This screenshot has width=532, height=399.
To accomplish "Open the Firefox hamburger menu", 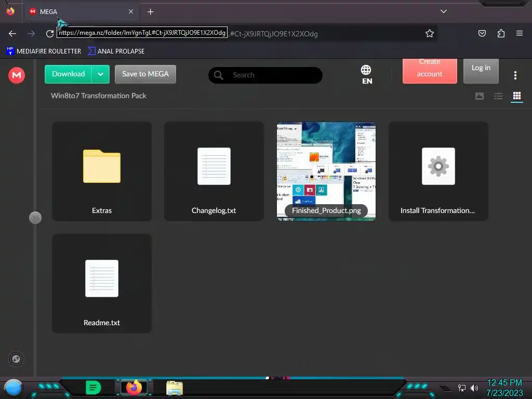I will (x=520, y=33).
